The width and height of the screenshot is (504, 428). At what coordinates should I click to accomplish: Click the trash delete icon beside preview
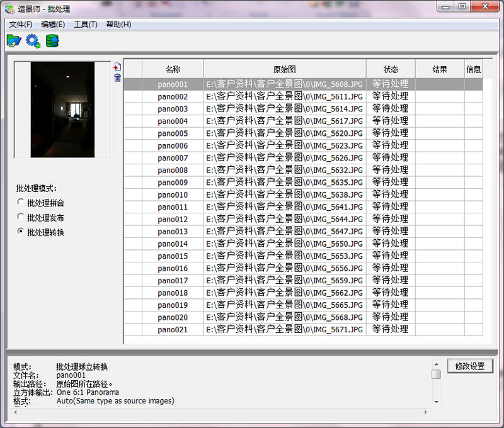pos(117,77)
